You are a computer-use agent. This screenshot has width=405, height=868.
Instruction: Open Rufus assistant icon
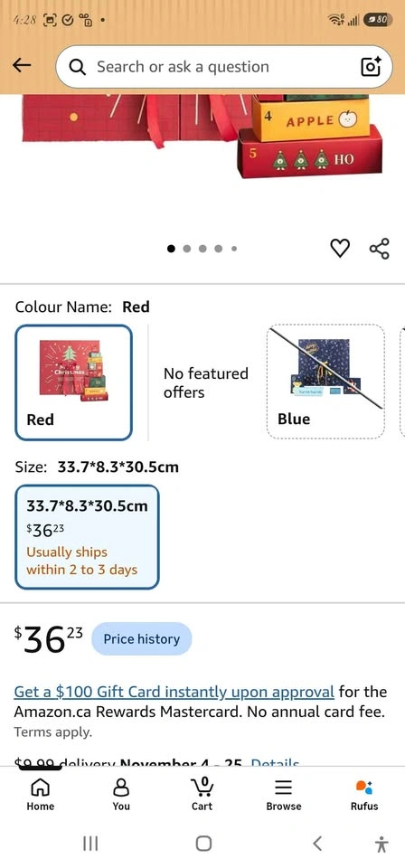[364, 793]
